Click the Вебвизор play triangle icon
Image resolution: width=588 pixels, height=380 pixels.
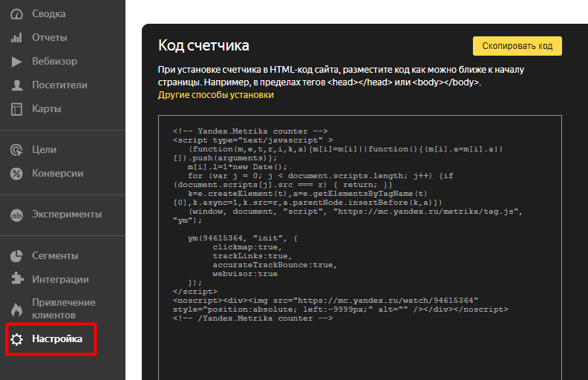point(16,62)
